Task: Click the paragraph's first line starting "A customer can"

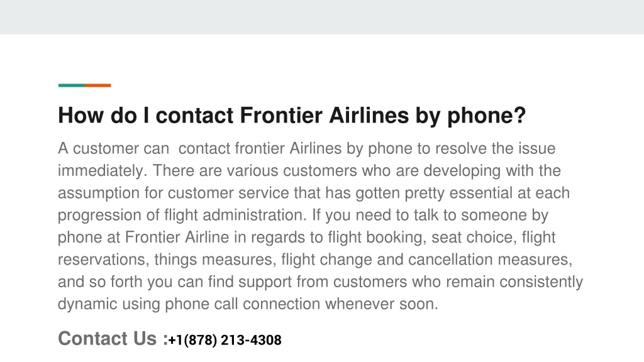Action: pyautogui.click(x=306, y=148)
